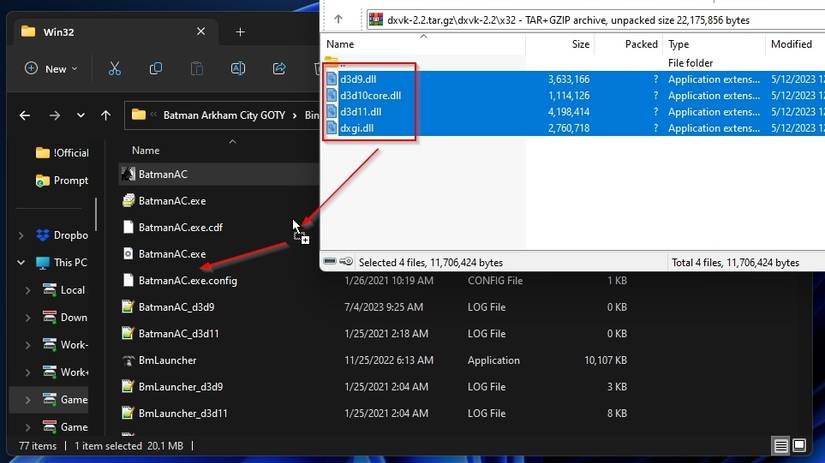This screenshot has width=825, height=463.
Task: Go up one folder in Explorer
Action: 106,115
